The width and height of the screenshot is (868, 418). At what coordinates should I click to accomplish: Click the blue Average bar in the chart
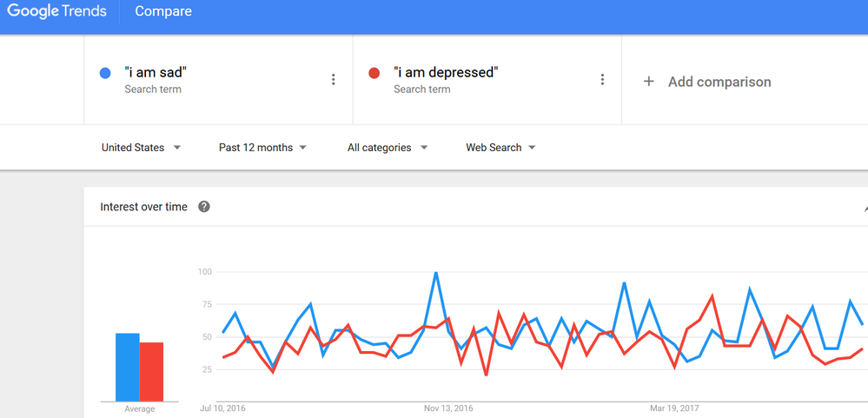pyautogui.click(x=128, y=367)
